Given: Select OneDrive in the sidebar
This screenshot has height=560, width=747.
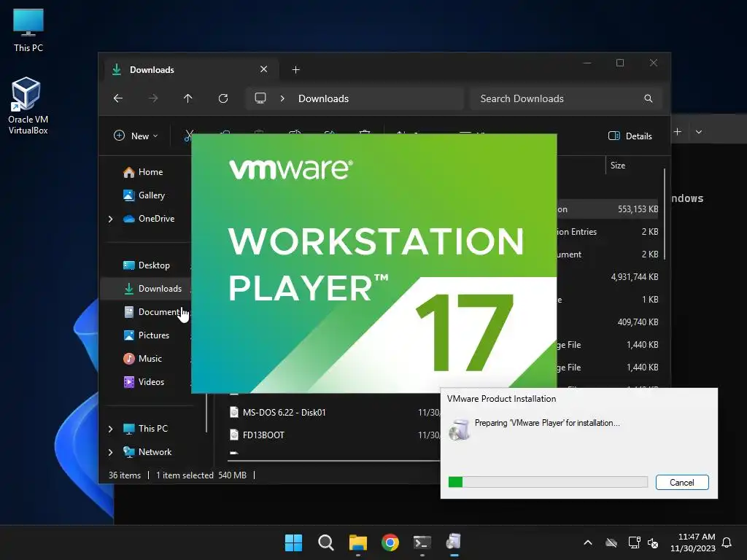Looking at the screenshot, I should 149,219.
